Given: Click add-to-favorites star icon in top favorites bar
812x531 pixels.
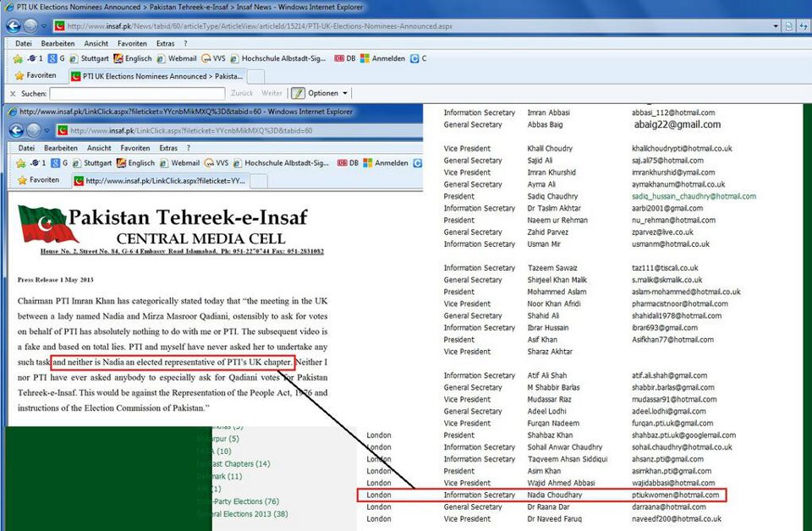Looking at the screenshot, I should click(x=18, y=58).
